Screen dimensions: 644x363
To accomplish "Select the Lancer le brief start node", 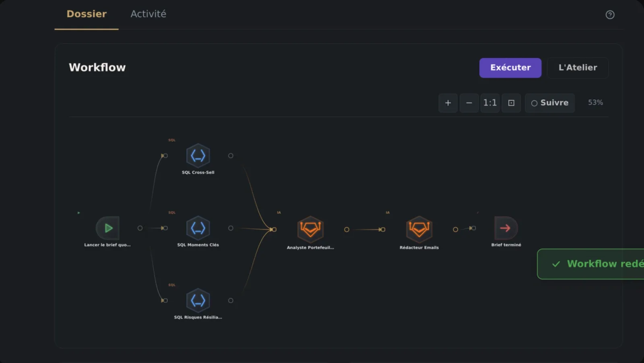I will [107, 228].
